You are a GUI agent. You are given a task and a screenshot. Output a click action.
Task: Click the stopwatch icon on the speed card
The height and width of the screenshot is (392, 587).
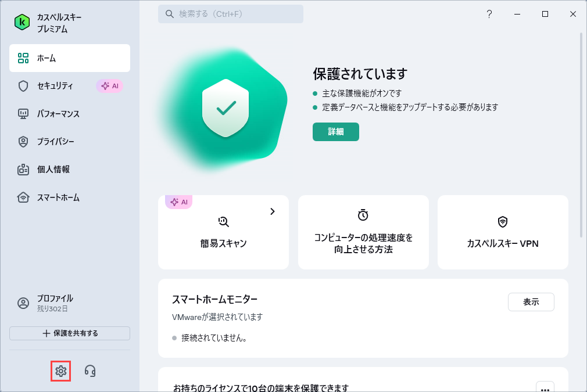coord(363,215)
